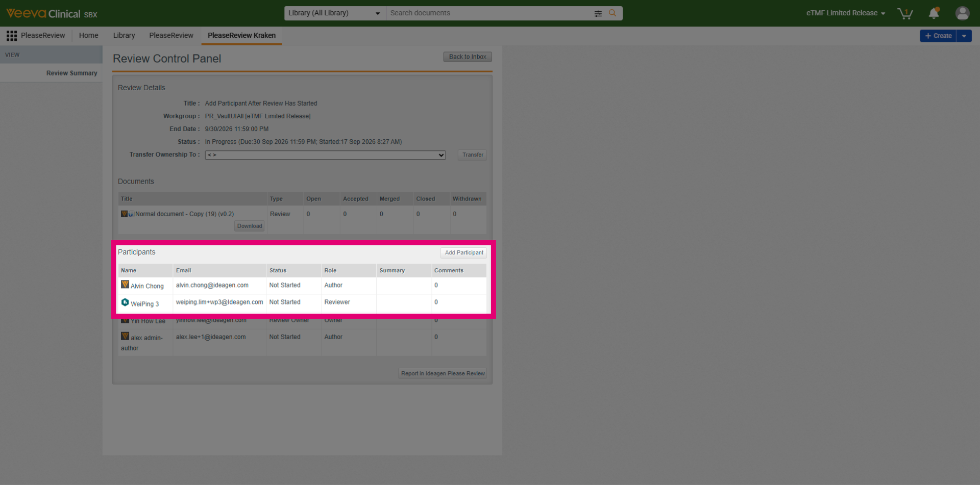Open the shopping cart icon

905,13
